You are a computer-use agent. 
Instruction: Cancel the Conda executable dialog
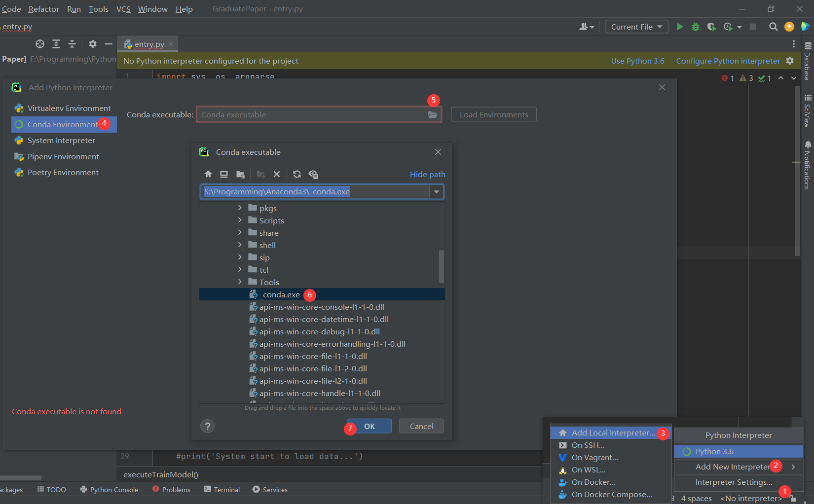[x=422, y=426]
